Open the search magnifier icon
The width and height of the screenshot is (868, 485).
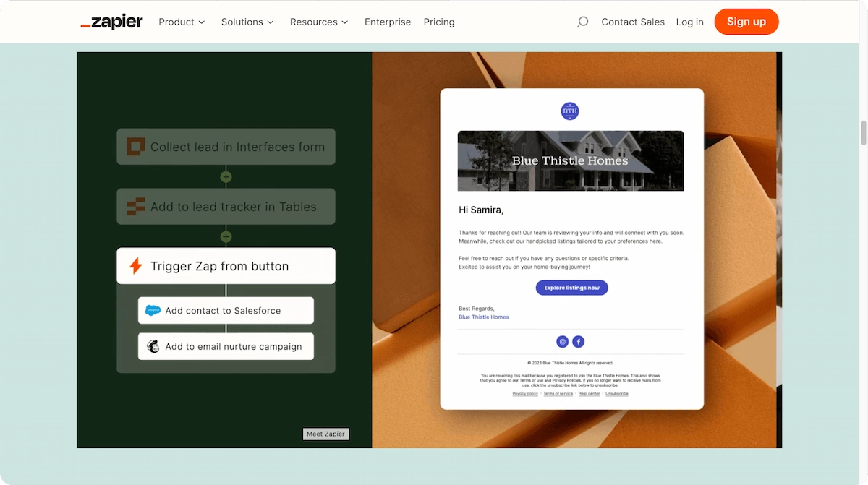(x=582, y=22)
